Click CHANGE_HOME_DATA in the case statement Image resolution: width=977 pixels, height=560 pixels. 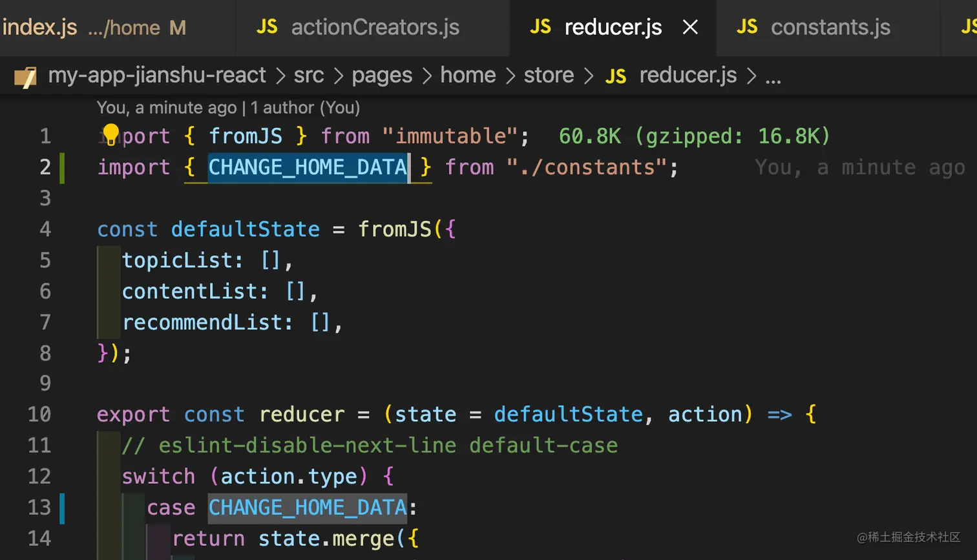click(308, 508)
